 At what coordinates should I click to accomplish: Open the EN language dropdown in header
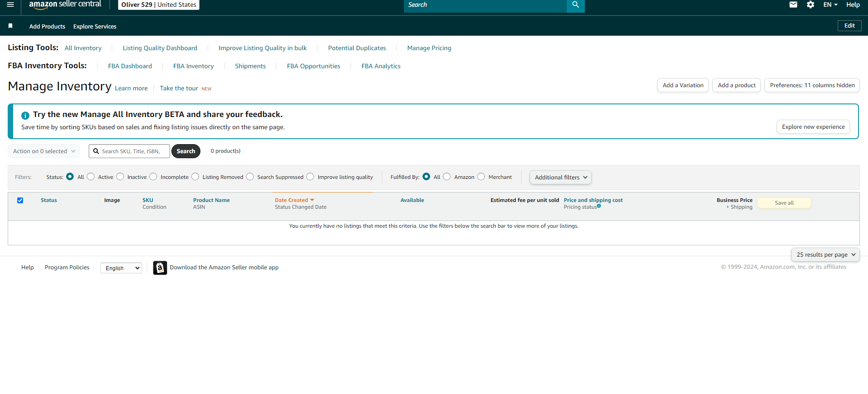[x=830, y=5]
